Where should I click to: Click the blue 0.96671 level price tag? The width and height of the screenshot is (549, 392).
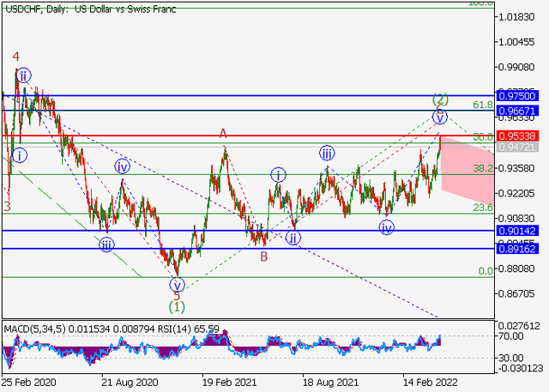(517, 111)
